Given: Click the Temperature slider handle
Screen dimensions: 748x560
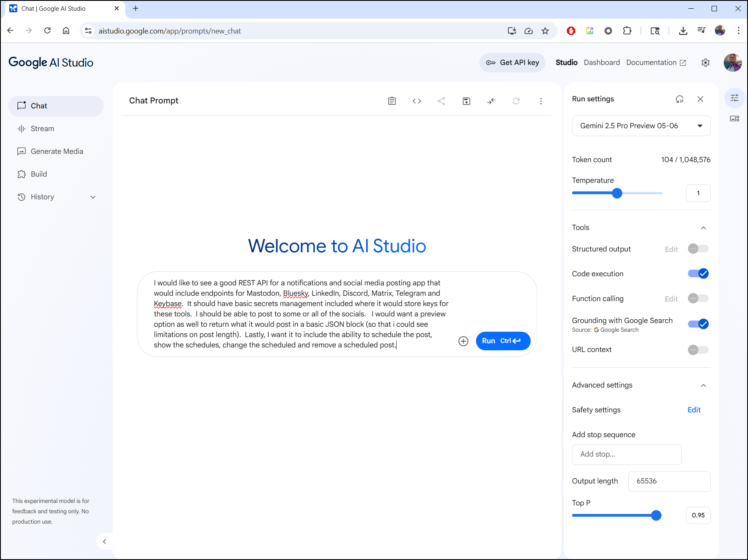Looking at the screenshot, I should (617, 193).
